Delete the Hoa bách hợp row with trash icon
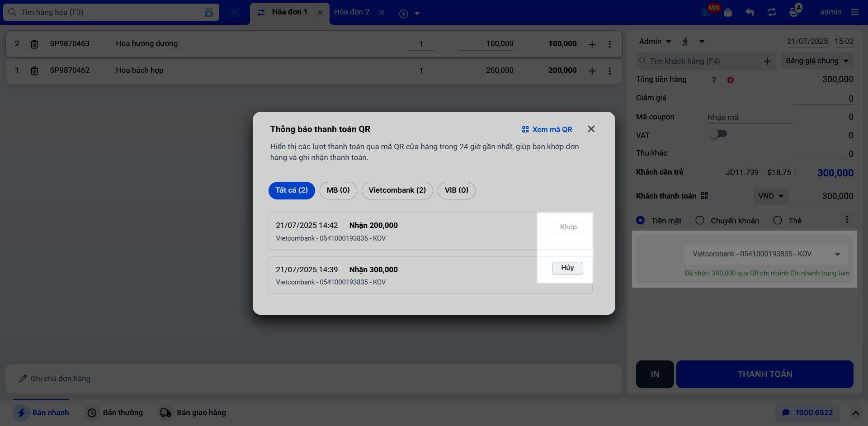868x426 pixels. pos(34,71)
